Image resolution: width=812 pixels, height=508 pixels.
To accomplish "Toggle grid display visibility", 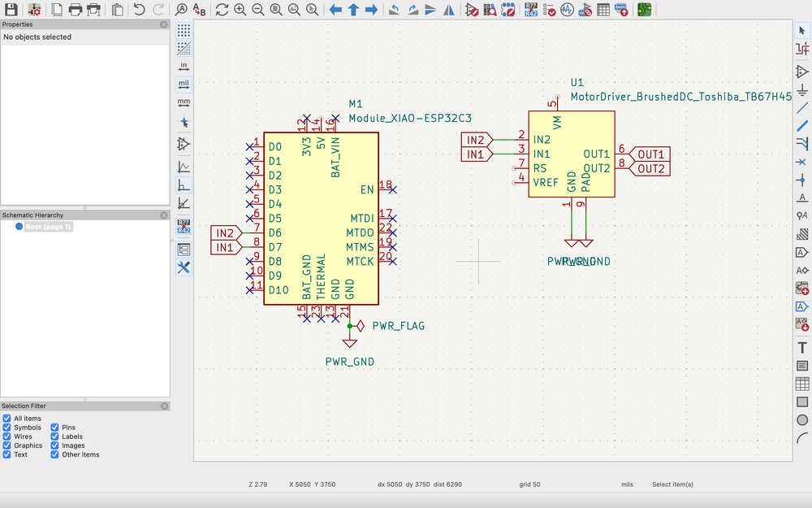I will point(184,30).
